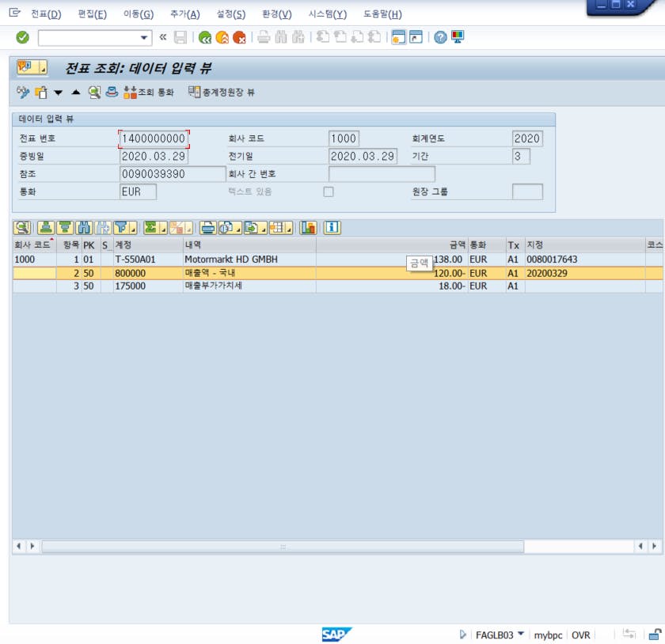Click the empty 회사 간 번호 field
The height and width of the screenshot is (644, 665).
(x=382, y=174)
